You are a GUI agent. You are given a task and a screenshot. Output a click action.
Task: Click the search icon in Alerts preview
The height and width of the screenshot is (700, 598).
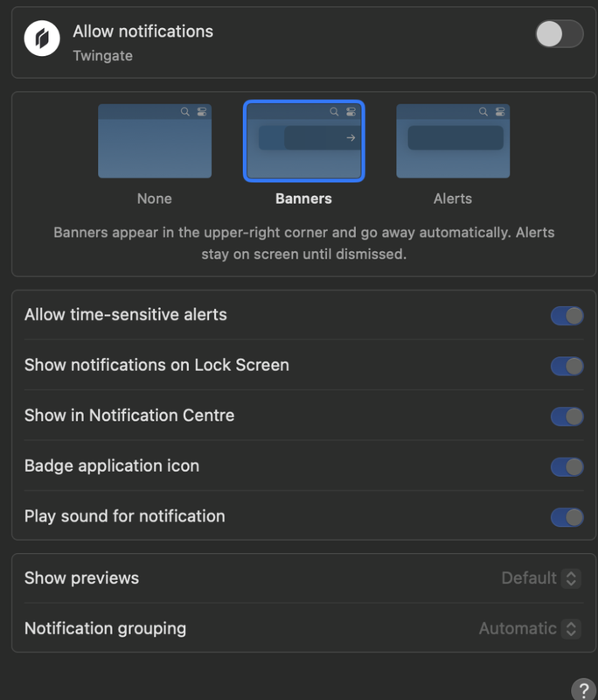click(483, 112)
